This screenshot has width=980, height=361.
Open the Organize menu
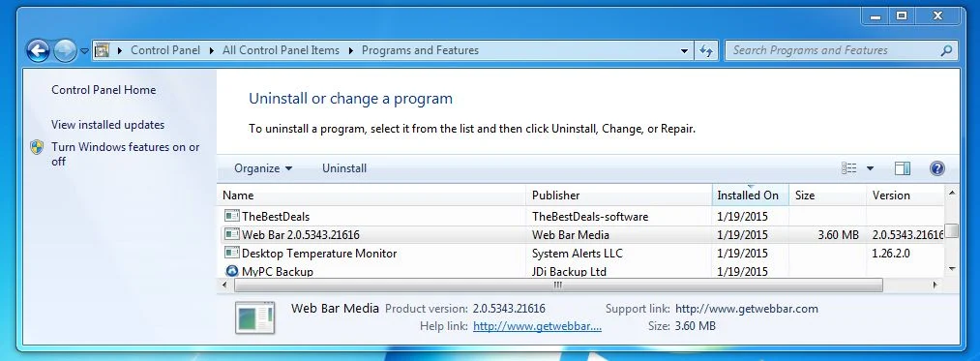pos(263,168)
